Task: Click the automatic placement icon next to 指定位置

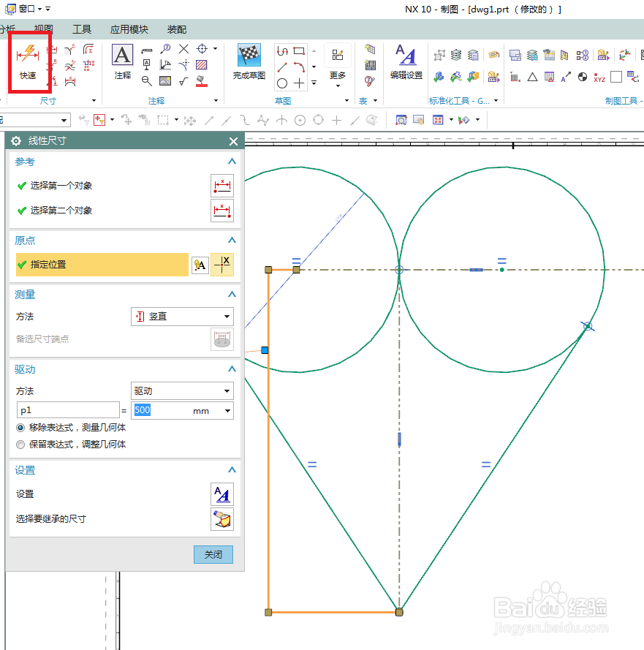Action: coord(200,265)
